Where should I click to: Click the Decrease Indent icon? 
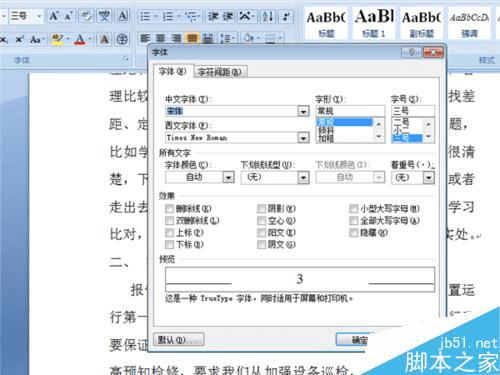(213, 16)
